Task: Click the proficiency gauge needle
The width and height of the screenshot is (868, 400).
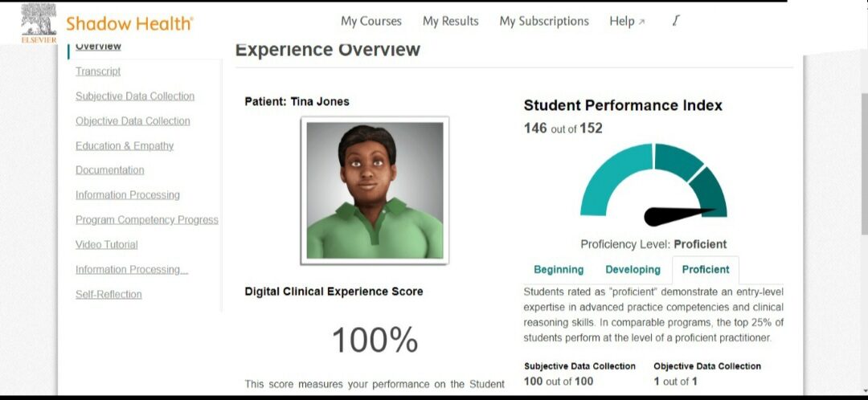Action: [675, 215]
